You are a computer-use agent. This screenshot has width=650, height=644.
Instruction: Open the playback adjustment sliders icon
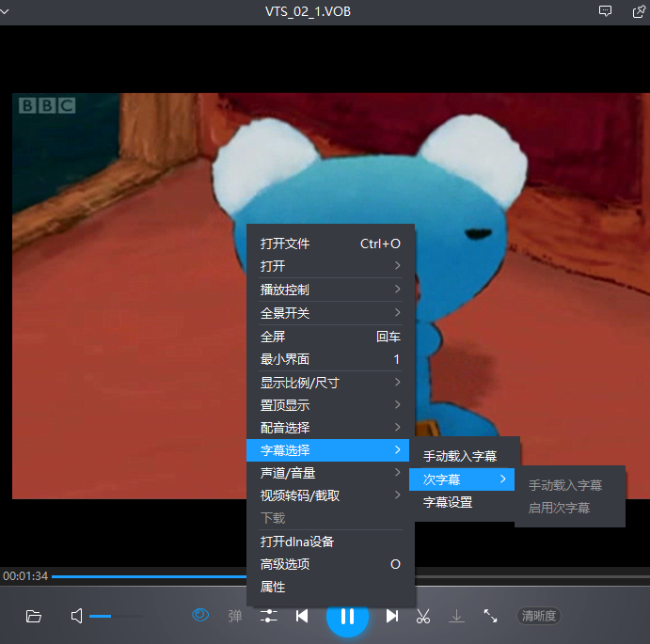(x=269, y=616)
